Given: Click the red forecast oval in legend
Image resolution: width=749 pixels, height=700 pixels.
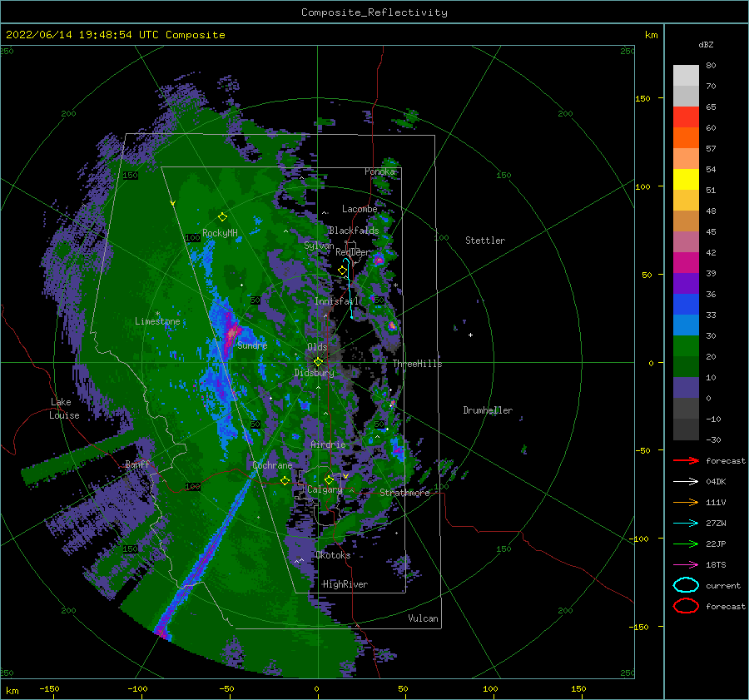Looking at the screenshot, I should [686, 606].
